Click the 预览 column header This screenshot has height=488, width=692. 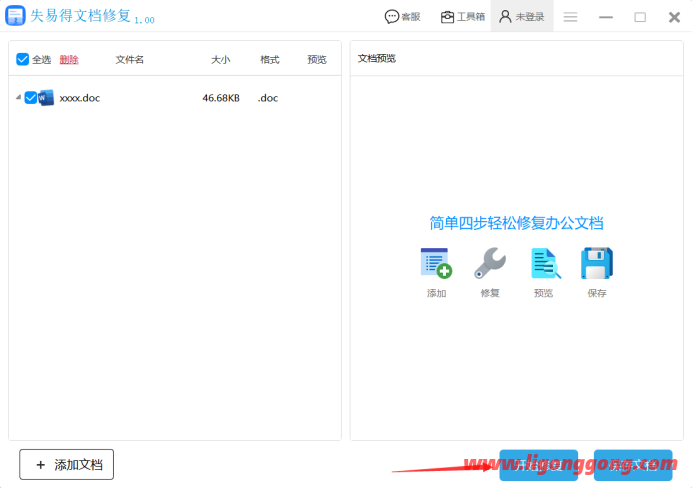click(x=317, y=60)
